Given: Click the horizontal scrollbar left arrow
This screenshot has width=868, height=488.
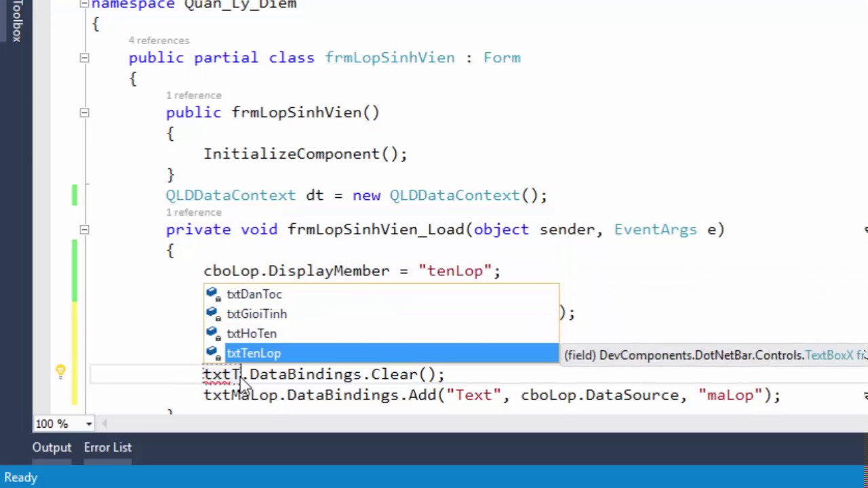Looking at the screenshot, I should (x=104, y=424).
